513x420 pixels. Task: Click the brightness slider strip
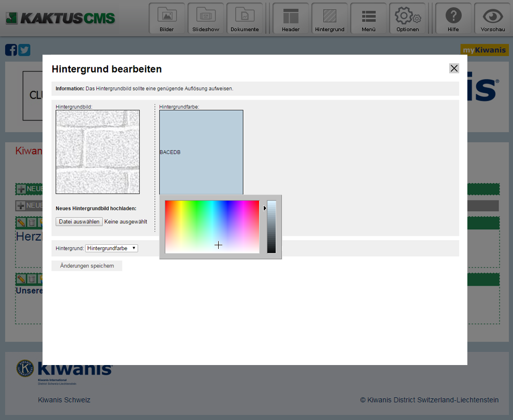272,227
